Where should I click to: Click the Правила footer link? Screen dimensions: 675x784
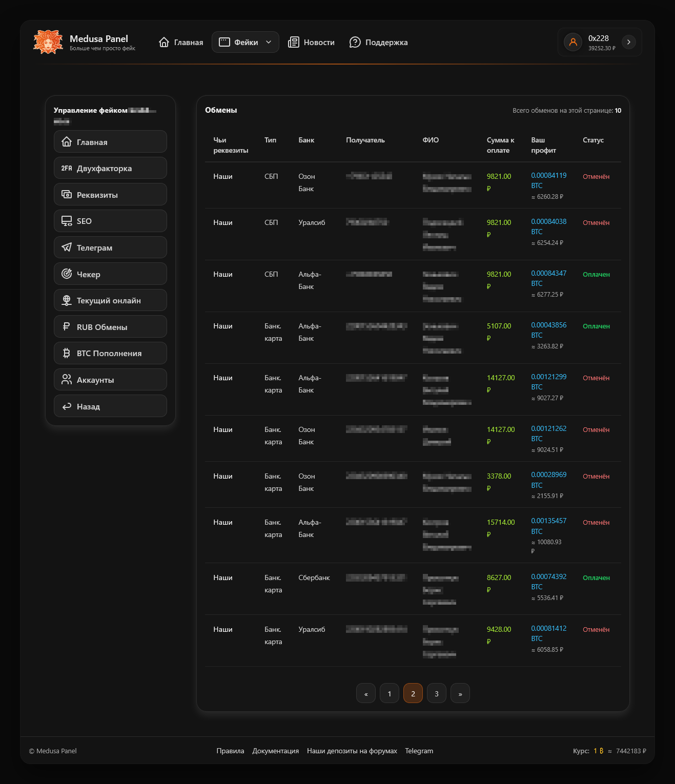pos(230,751)
